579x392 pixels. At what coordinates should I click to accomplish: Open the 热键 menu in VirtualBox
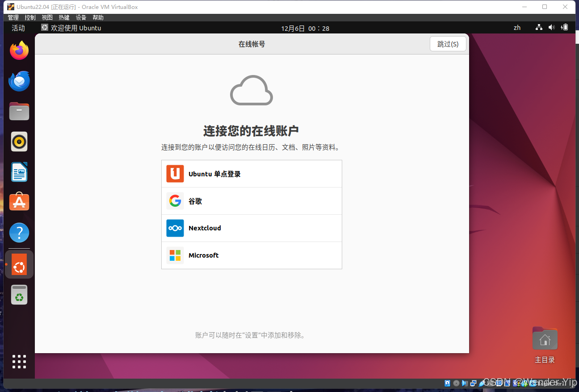(64, 17)
